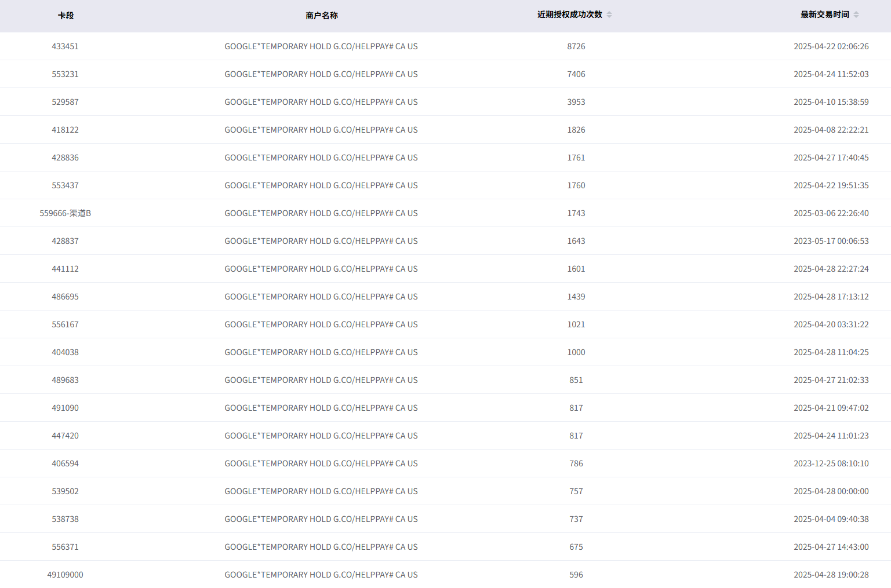Click the success count 7406
Image resolution: width=891 pixels, height=588 pixels.
tap(576, 74)
